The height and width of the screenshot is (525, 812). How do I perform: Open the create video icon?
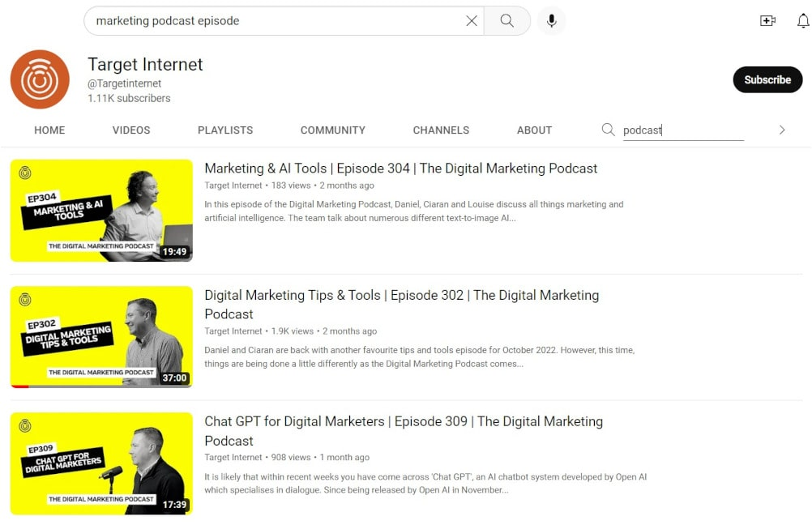[767, 21]
